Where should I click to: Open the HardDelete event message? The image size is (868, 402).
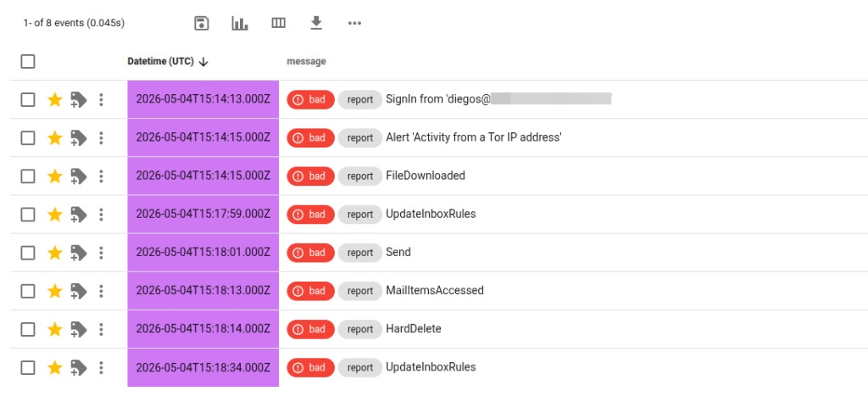click(414, 329)
